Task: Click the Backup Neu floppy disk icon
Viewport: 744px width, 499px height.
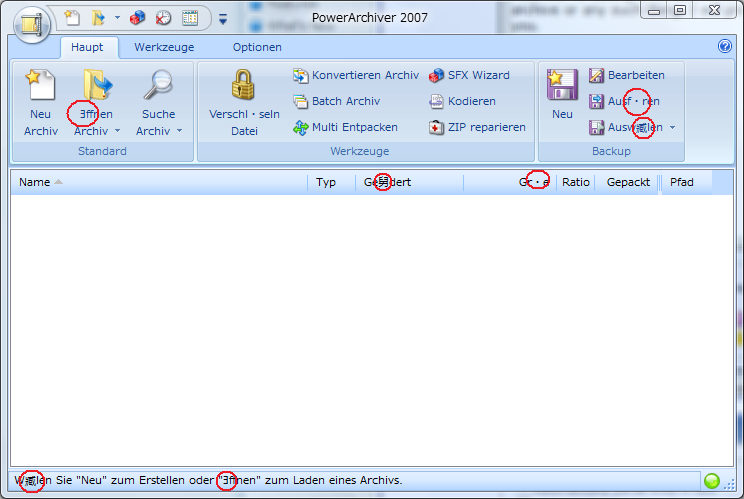Action: 562,85
